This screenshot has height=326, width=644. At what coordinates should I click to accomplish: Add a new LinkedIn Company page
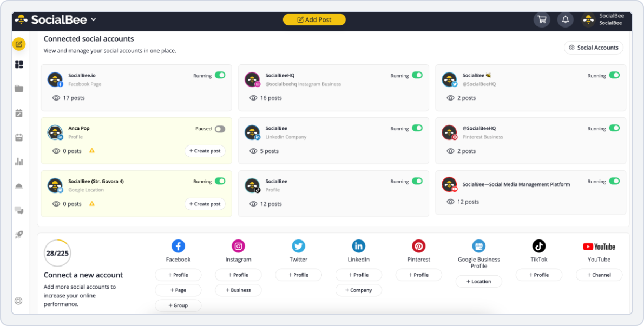click(x=359, y=290)
